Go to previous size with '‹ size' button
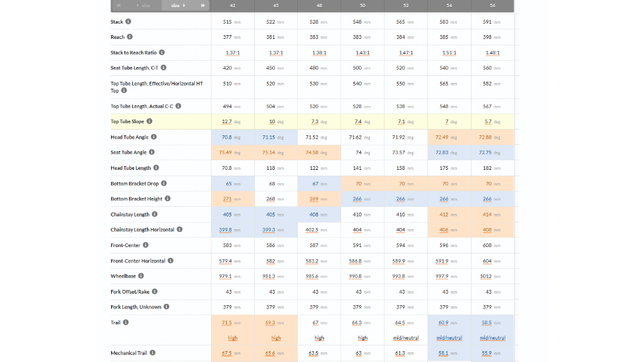 (143, 5)
